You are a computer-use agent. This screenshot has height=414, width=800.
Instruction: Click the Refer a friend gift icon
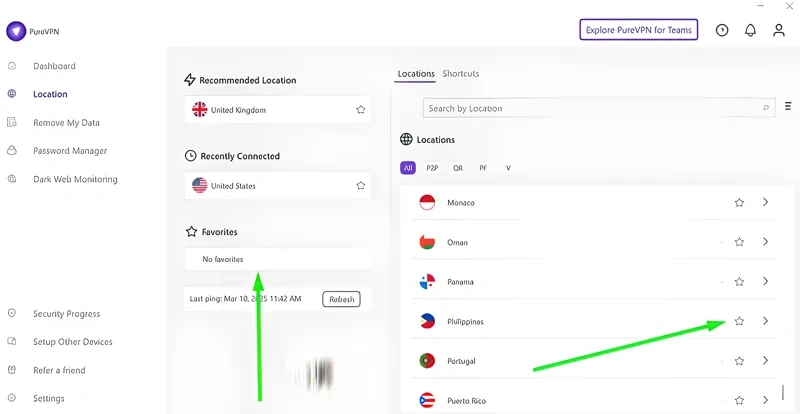12,370
